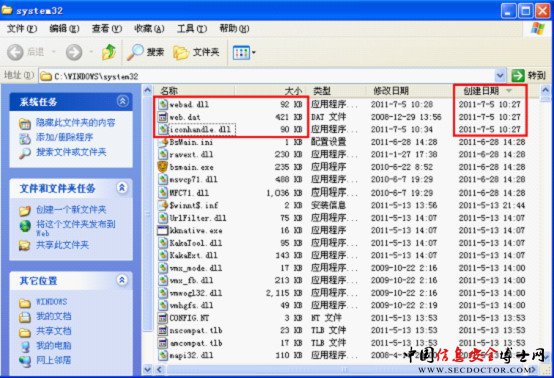Open the 我的电脑 link in other places
Screen dimensions: 554x378
pyautogui.click(x=53, y=345)
